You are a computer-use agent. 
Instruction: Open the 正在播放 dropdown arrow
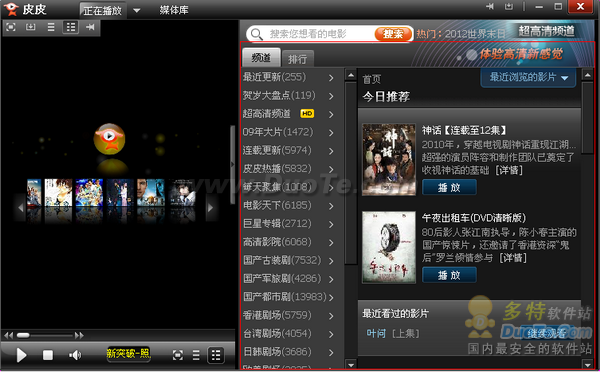coord(137,10)
